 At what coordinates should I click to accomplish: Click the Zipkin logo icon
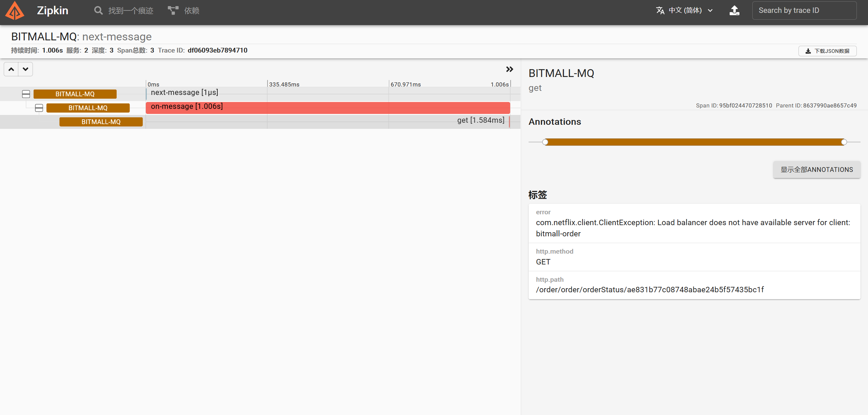[15, 11]
